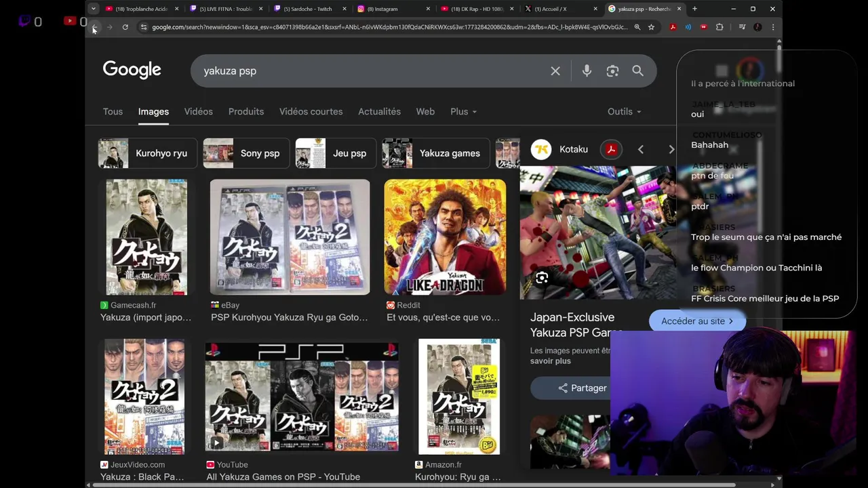Image resolution: width=868 pixels, height=488 pixels.
Task: Click the Japan-Exclusive Yakuza PSP Game title
Action: pyautogui.click(x=576, y=325)
